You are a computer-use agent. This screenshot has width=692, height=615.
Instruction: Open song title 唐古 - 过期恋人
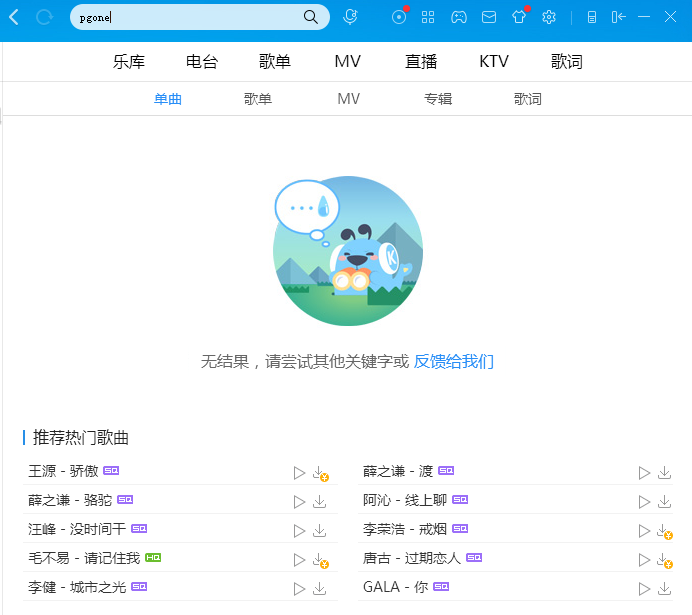(x=412, y=558)
